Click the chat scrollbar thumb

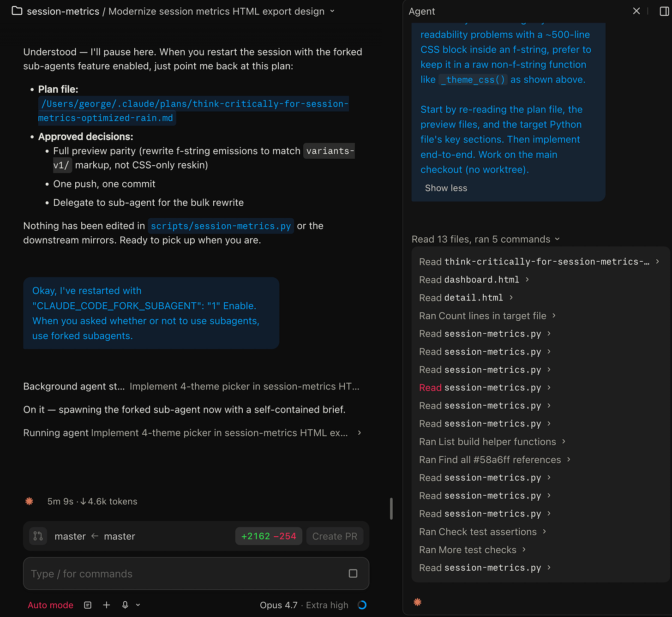(391, 509)
